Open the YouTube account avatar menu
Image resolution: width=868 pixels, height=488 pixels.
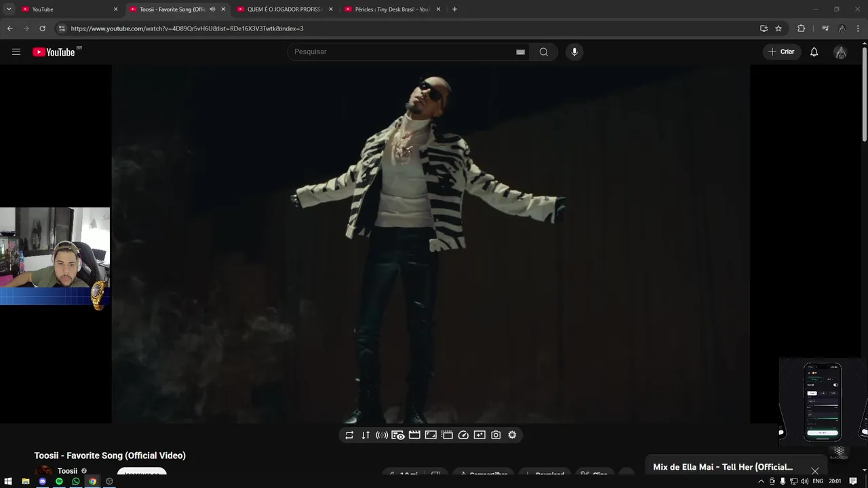841,52
